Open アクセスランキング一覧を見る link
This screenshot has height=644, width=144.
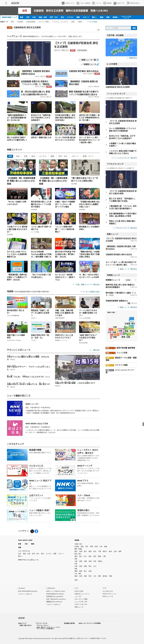tap(125, 228)
